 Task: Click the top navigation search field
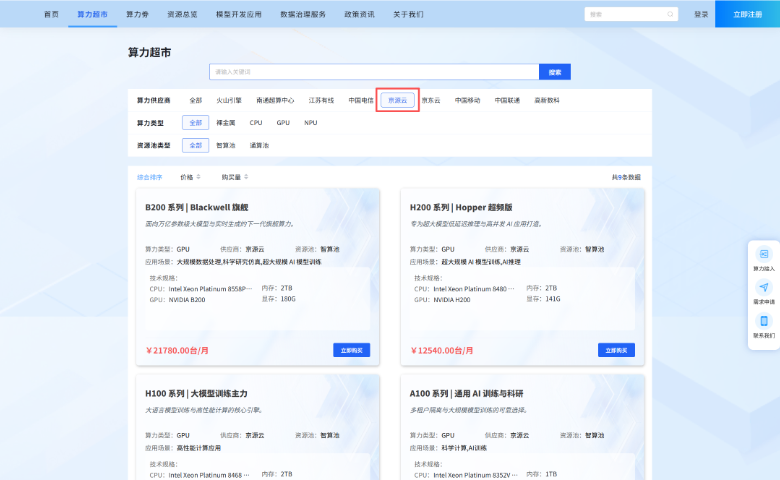click(631, 14)
